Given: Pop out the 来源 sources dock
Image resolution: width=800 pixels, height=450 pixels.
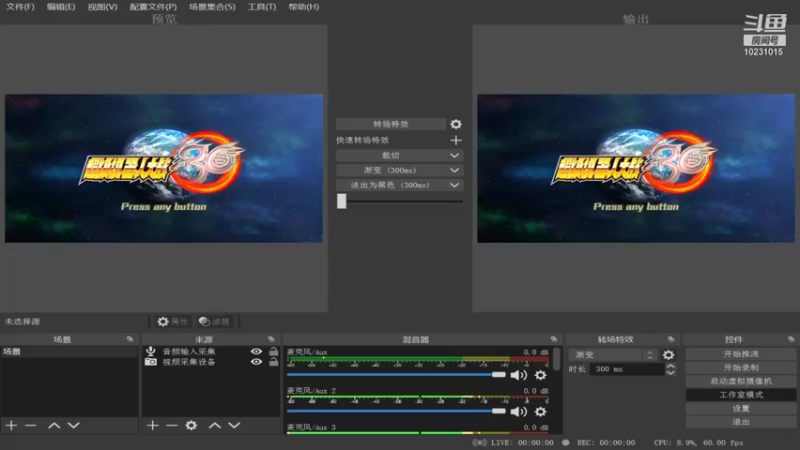Looking at the screenshot, I should [271, 339].
